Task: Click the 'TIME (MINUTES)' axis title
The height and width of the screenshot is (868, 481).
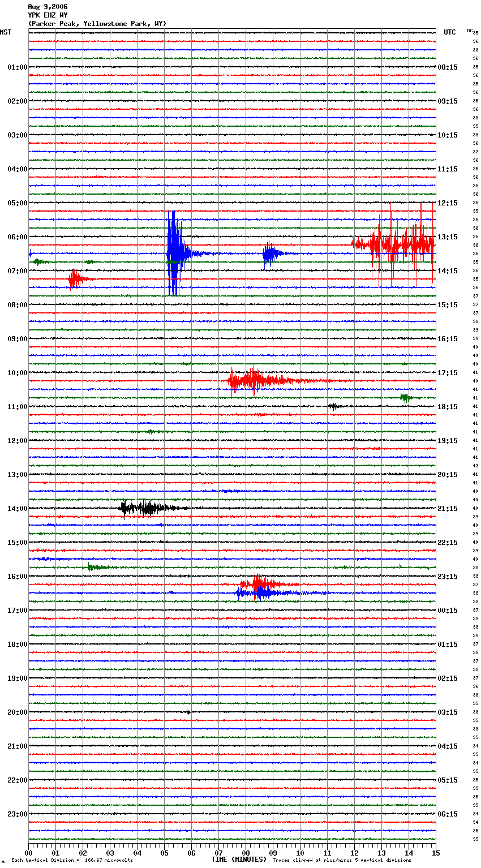Action: pos(239,860)
